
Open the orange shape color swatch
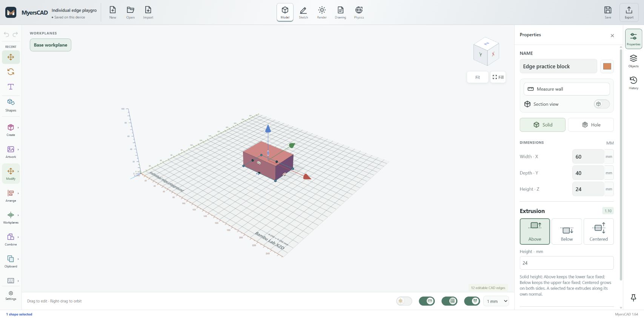[607, 66]
